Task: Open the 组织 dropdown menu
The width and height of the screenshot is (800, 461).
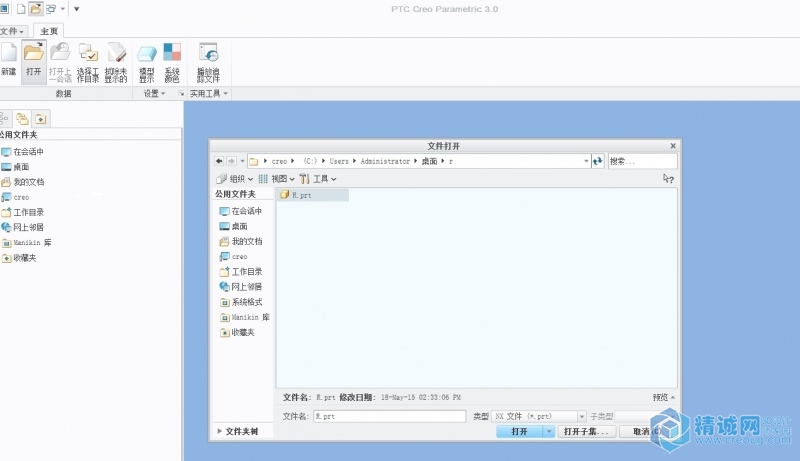Action: click(235, 179)
